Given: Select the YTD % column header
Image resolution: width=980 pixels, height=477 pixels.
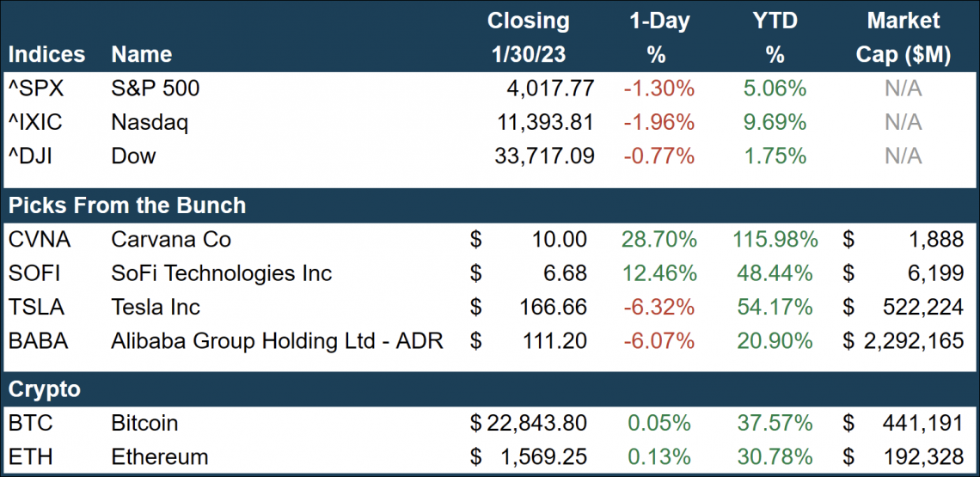Looking at the screenshot, I should 775,37.
